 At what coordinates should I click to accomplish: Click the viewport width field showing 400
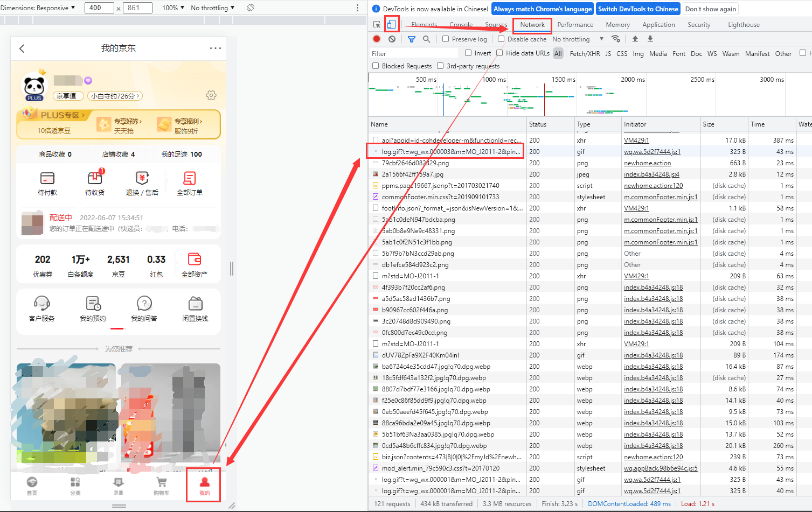(99, 8)
